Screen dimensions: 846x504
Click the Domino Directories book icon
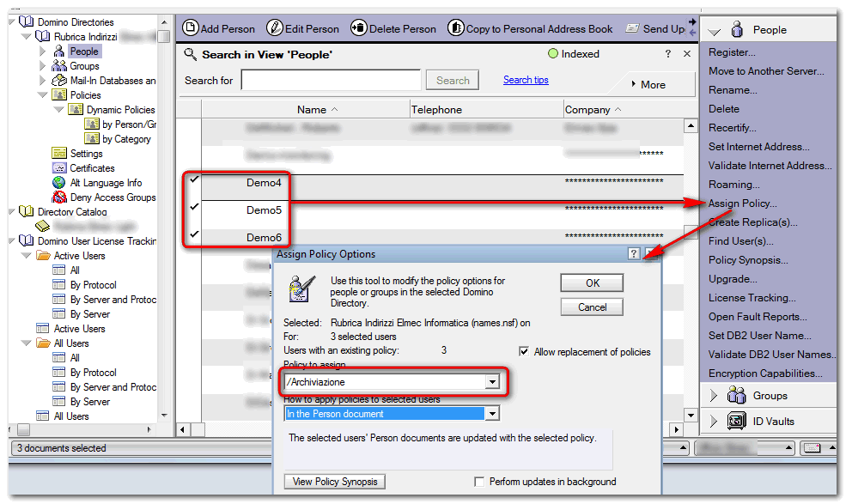click(x=26, y=21)
